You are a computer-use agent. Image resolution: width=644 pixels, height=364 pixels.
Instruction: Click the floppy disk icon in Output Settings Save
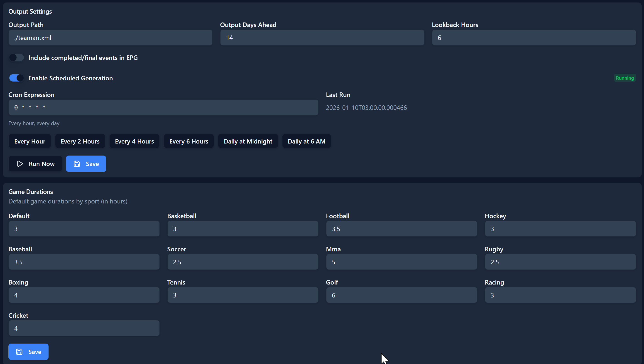[77, 164]
